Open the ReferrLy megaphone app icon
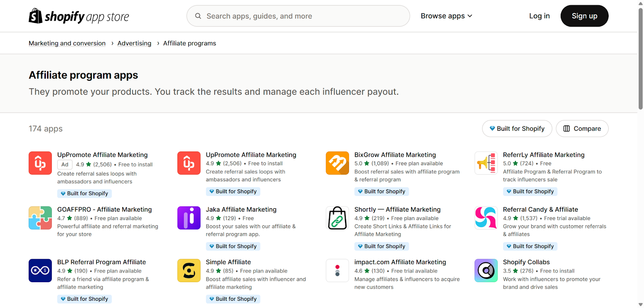This screenshot has width=644, height=308. click(x=486, y=163)
